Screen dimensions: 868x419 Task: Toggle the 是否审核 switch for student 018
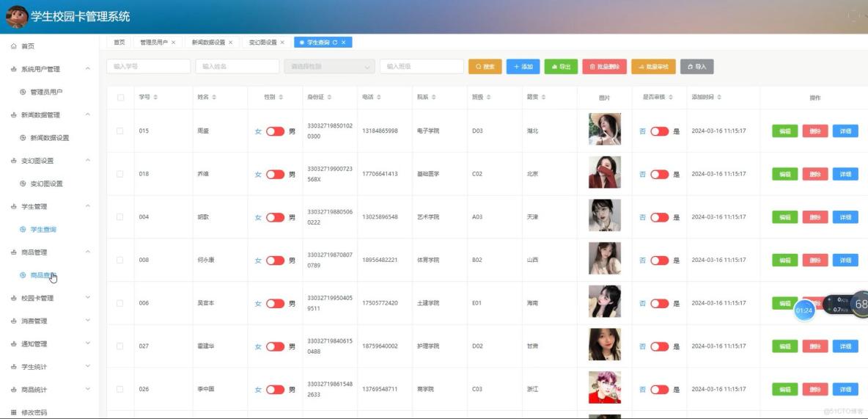(x=659, y=174)
